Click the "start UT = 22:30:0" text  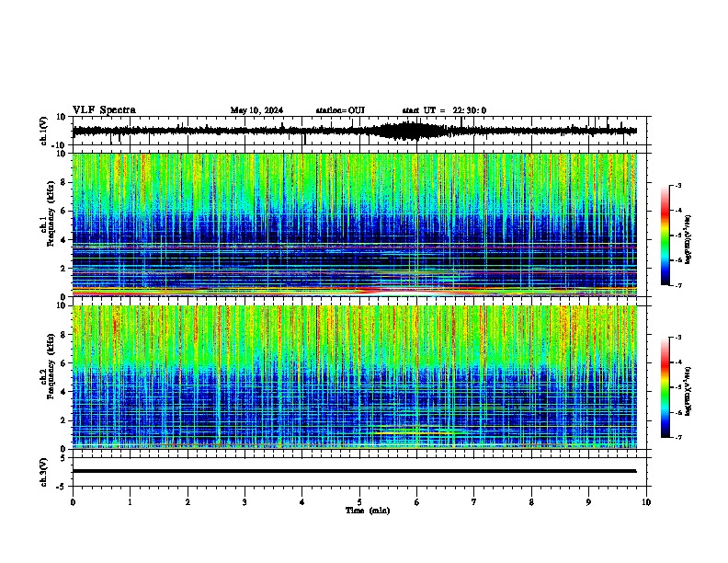tap(444, 110)
